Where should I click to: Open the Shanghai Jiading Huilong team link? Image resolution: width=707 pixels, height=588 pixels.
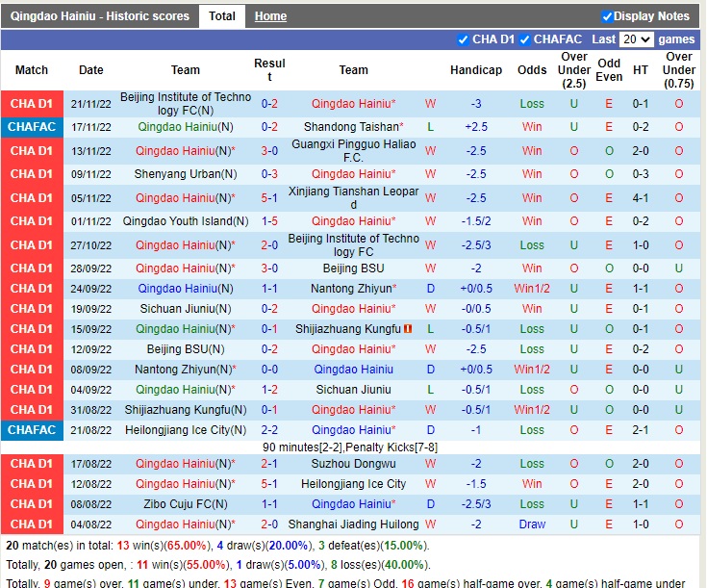click(x=353, y=524)
